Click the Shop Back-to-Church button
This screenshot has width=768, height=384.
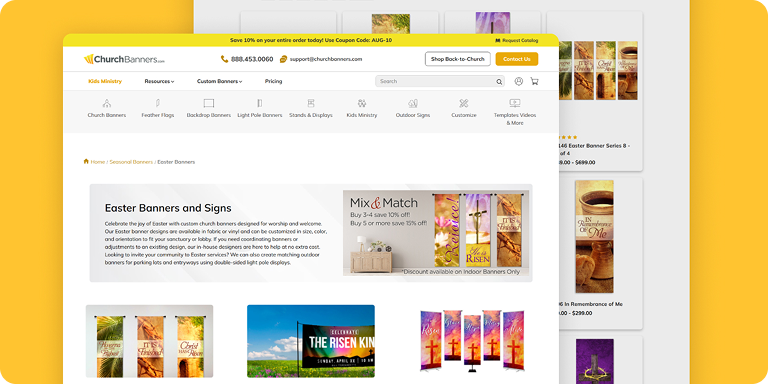tap(457, 59)
